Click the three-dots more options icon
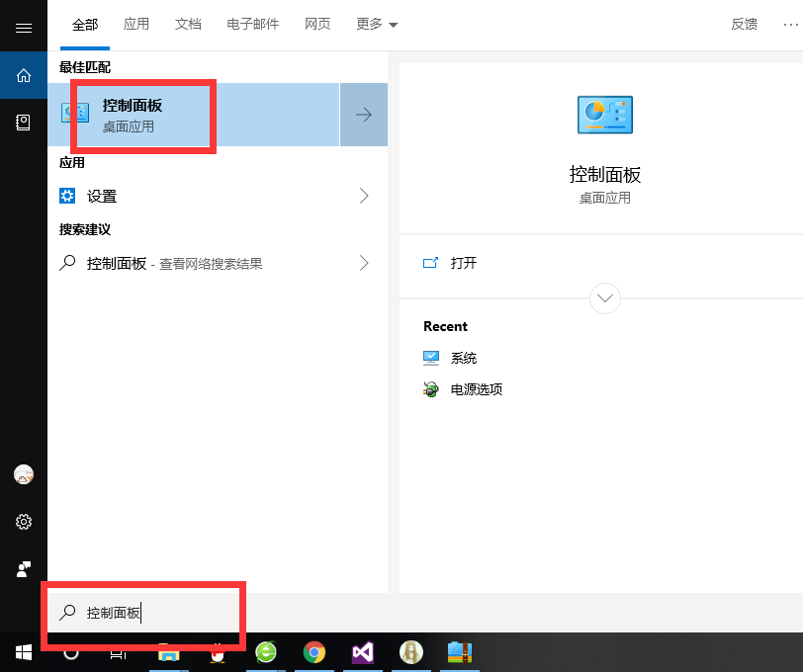The image size is (803, 672). (791, 25)
